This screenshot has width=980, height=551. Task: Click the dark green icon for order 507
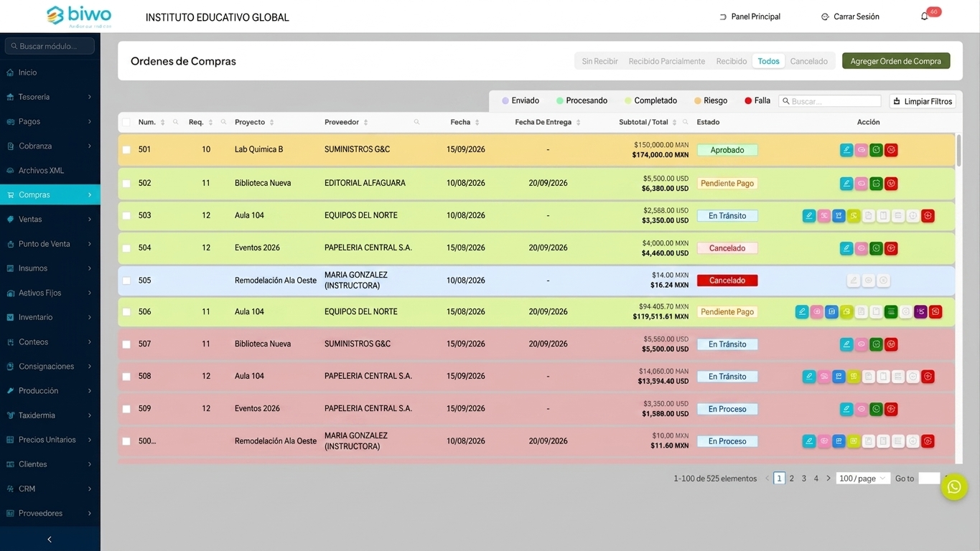tap(876, 344)
